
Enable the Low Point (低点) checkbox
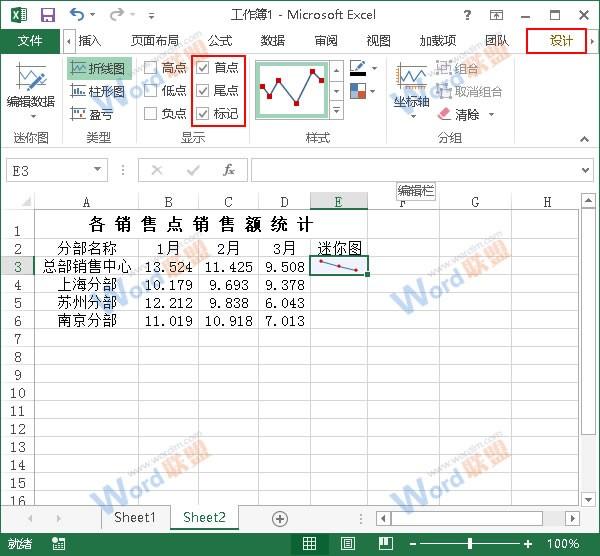click(150, 91)
